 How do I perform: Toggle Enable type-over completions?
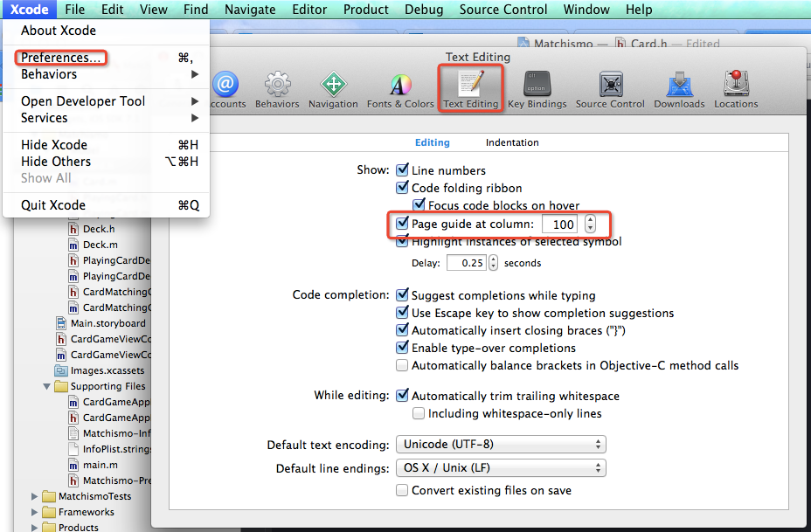point(402,348)
